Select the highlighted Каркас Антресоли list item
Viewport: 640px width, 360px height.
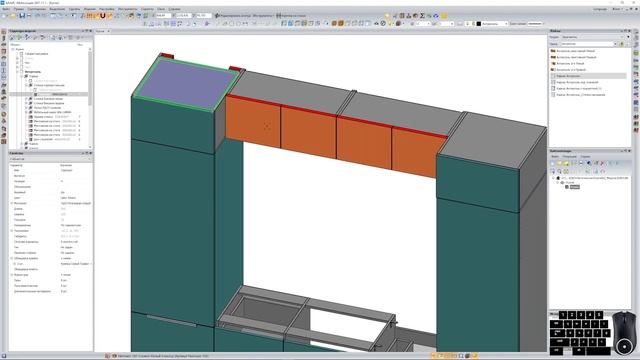pos(588,76)
